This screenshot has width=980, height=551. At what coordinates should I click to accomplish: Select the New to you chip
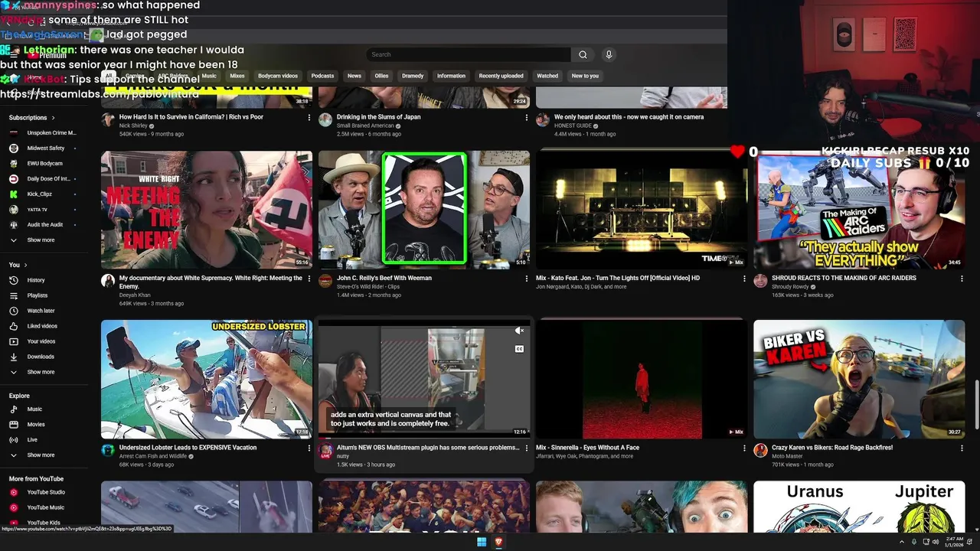585,76
